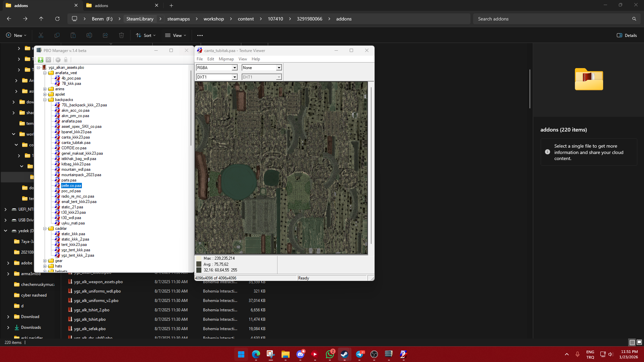
Task: Open the Sort dropdown in Explorer
Action: pos(146,35)
